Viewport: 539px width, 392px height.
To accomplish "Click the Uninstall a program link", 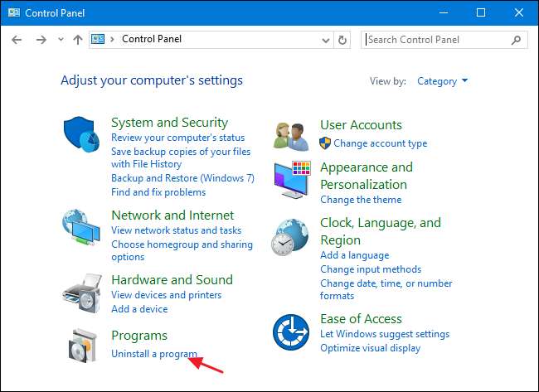I will (x=153, y=354).
